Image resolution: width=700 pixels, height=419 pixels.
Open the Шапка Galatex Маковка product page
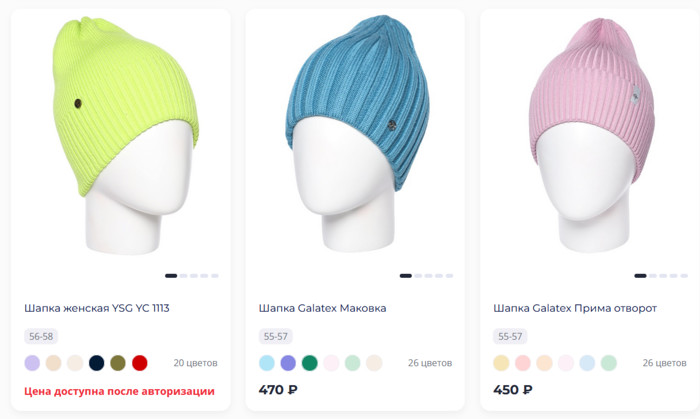click(x=322, y=308)
